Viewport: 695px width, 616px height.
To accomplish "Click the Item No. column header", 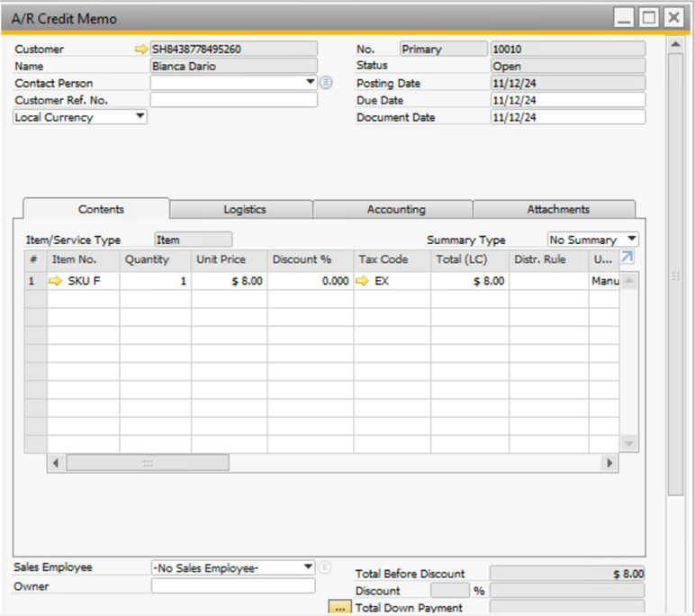I will tap(84, 259).
